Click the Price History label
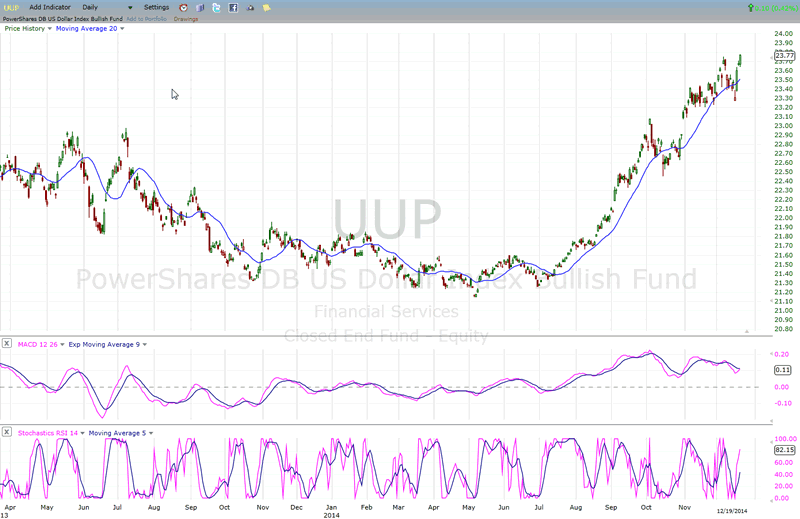Image resolution: width=800 pixels, height=519 pixels. click(24, 29)
